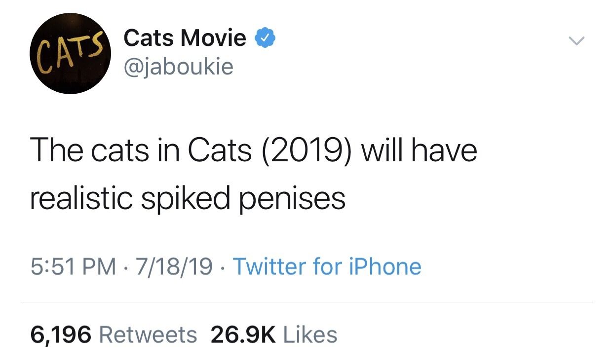Visit the @jaboukie handle

click(178, 66)
